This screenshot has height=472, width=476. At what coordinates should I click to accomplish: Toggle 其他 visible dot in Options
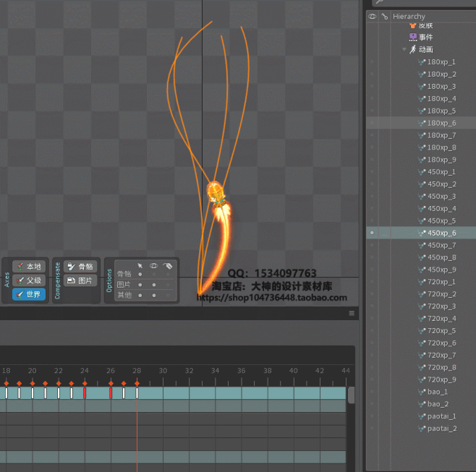point(154,295)
